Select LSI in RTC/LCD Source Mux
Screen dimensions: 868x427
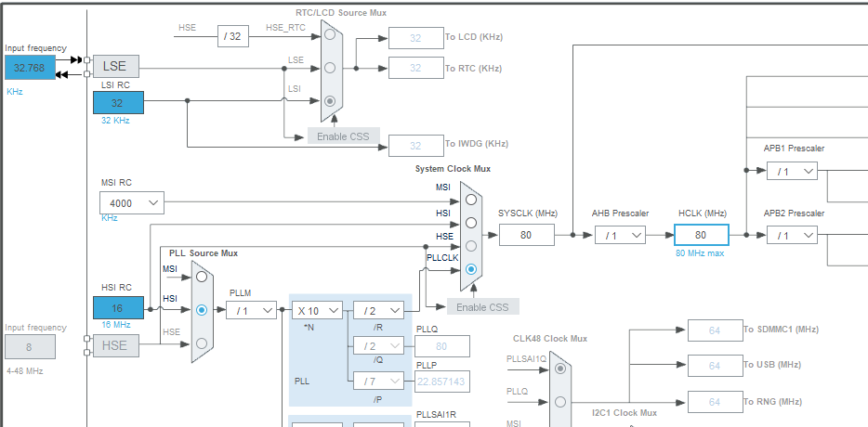coord(330,101)
